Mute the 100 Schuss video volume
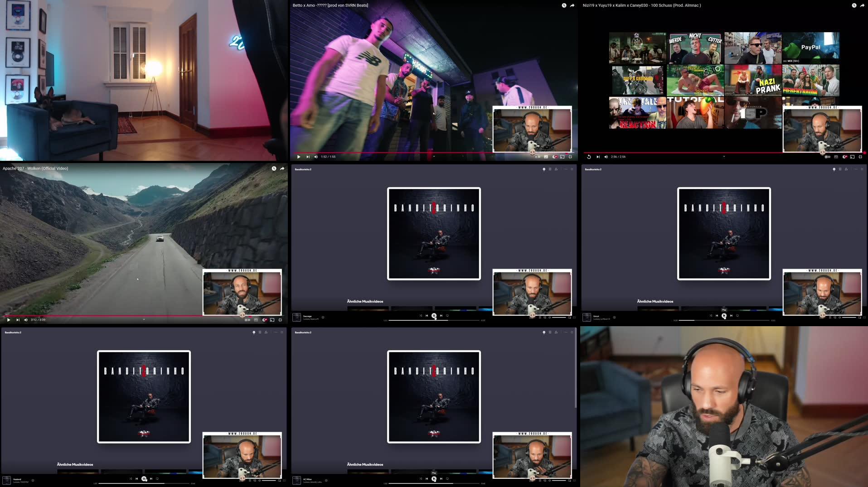Screen dimensions: 868x487 pyautogui.click(x=606, y=157)
